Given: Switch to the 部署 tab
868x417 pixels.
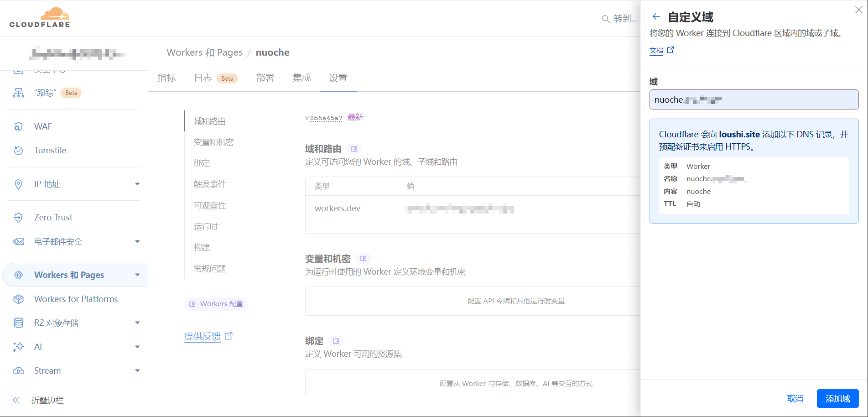Looking at the screenshot, I should click(x=265, y=78).
